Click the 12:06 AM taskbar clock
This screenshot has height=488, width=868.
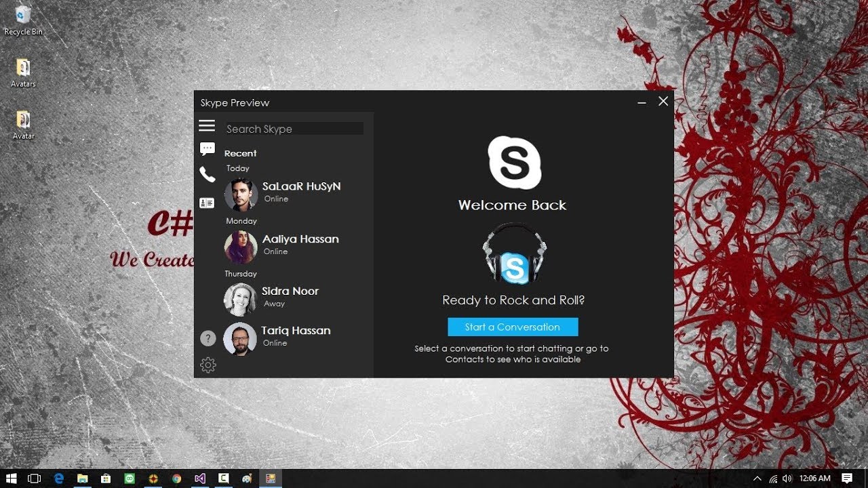pyautogui.click(x=815, y=479)
